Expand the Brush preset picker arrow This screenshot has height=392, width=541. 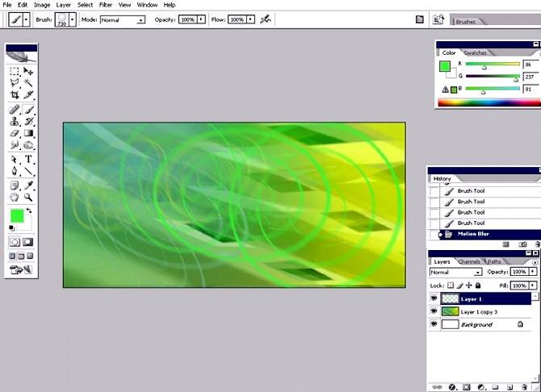tap(73, 19)
